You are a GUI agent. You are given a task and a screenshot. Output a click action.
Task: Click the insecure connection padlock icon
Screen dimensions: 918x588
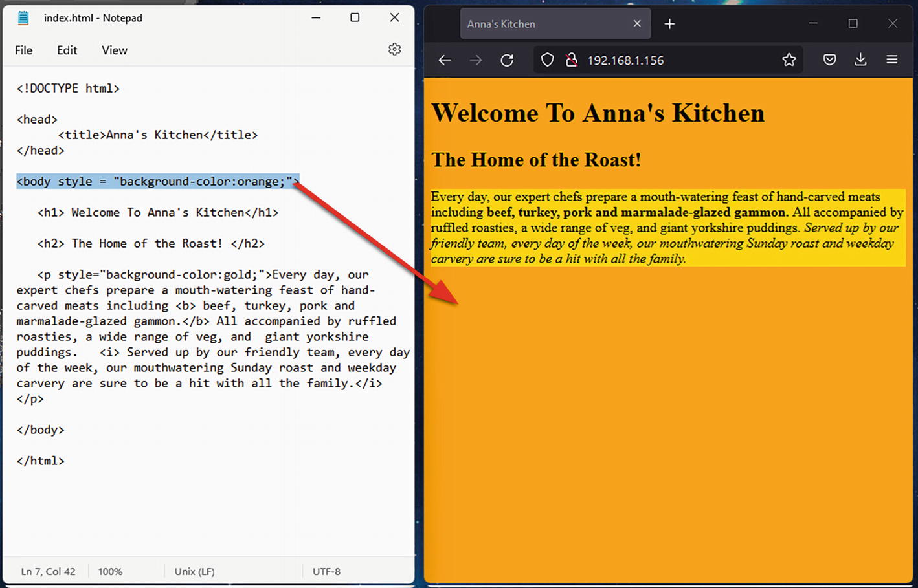coord(571,60)
